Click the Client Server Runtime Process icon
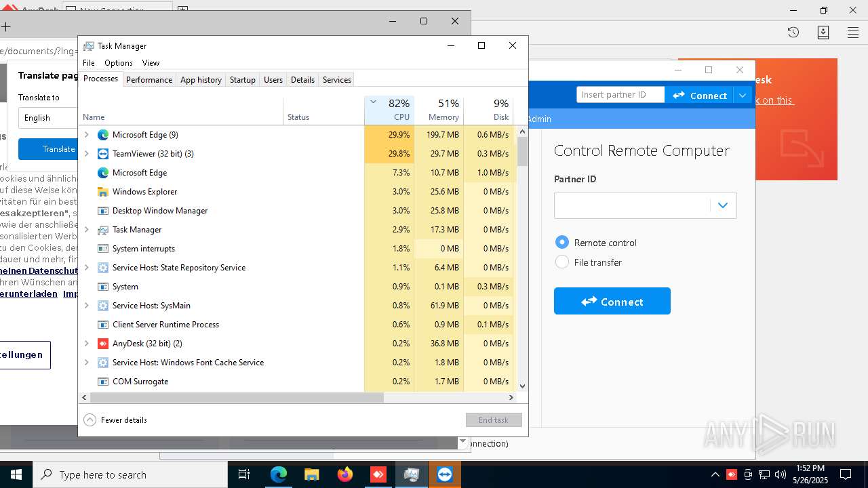The height and width of the screenshot is (488, 868). click(103, 325)
